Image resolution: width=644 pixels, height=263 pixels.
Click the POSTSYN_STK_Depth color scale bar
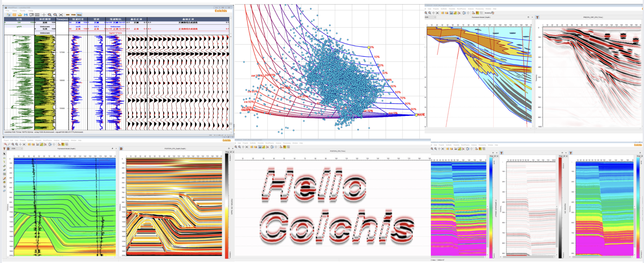click(226, 206)
